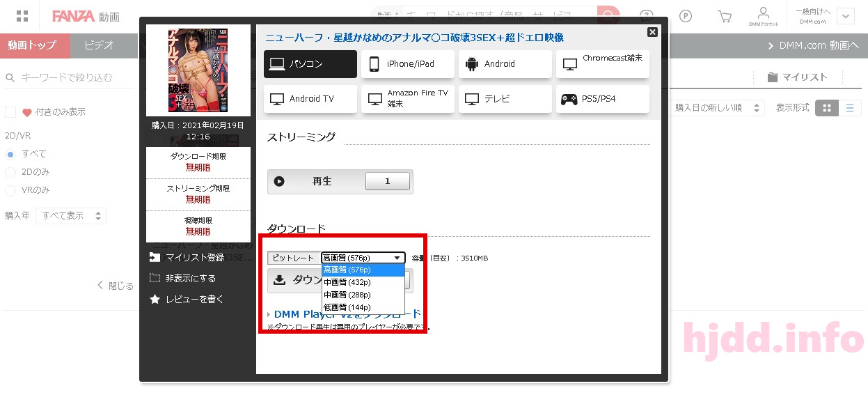Open the ビデオ navigation tab
This screenshot has height=395, width=868.
tap(99, 45)
